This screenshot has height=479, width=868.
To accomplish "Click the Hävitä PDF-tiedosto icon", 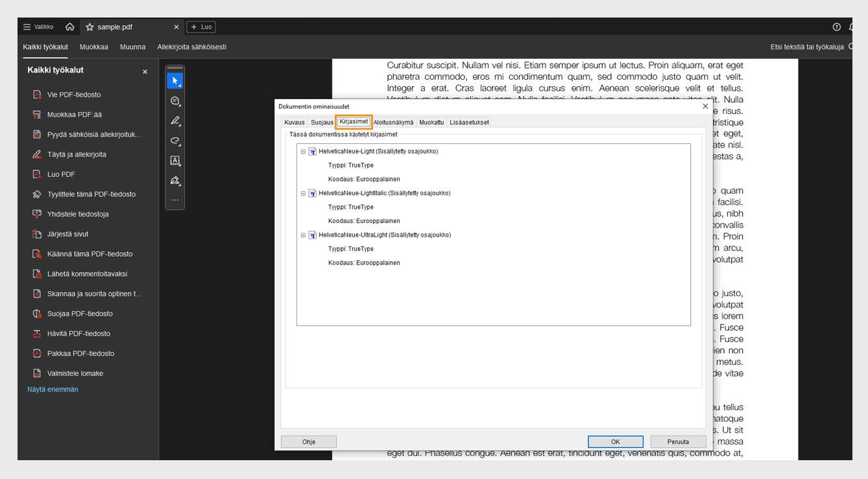I will pos(37,334).
